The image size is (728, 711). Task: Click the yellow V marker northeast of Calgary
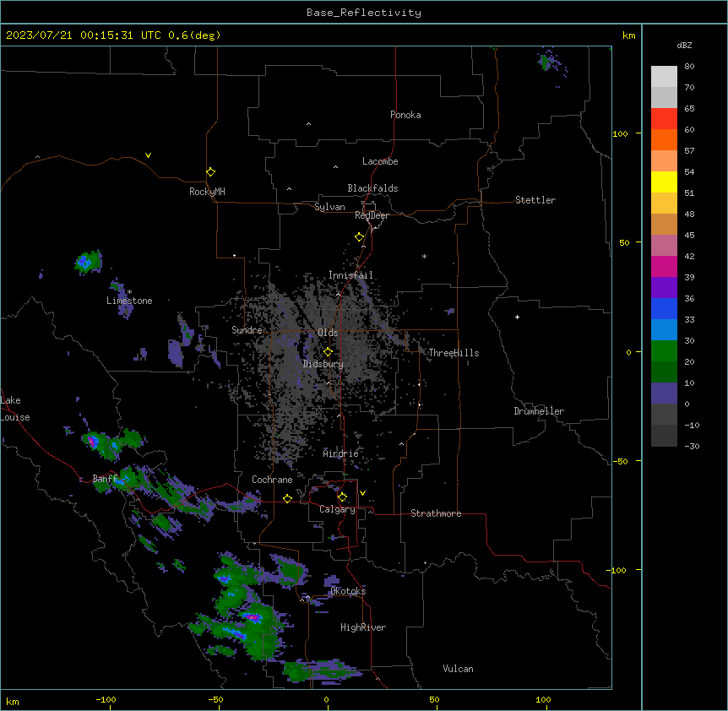click(x=362, y=493)
